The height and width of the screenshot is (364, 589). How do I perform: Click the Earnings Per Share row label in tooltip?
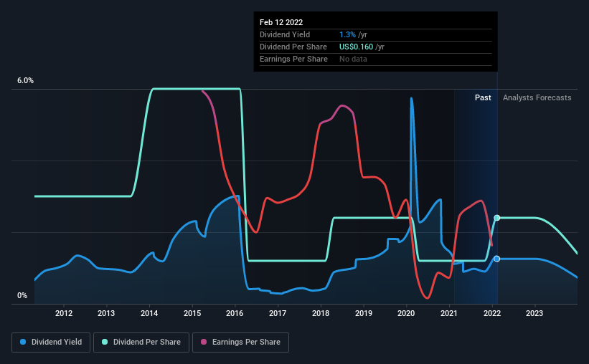pos(293,59)
